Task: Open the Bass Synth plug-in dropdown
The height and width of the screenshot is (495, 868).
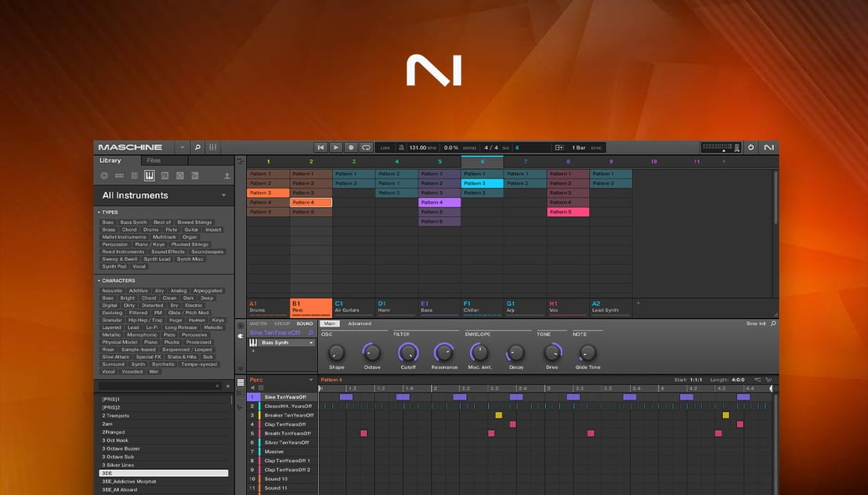Action: point(311,343)
